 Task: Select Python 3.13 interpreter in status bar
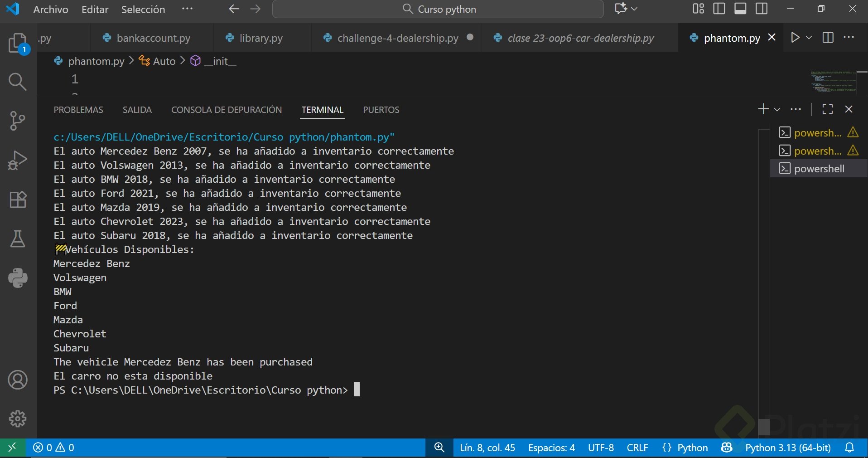pos(788,448)
